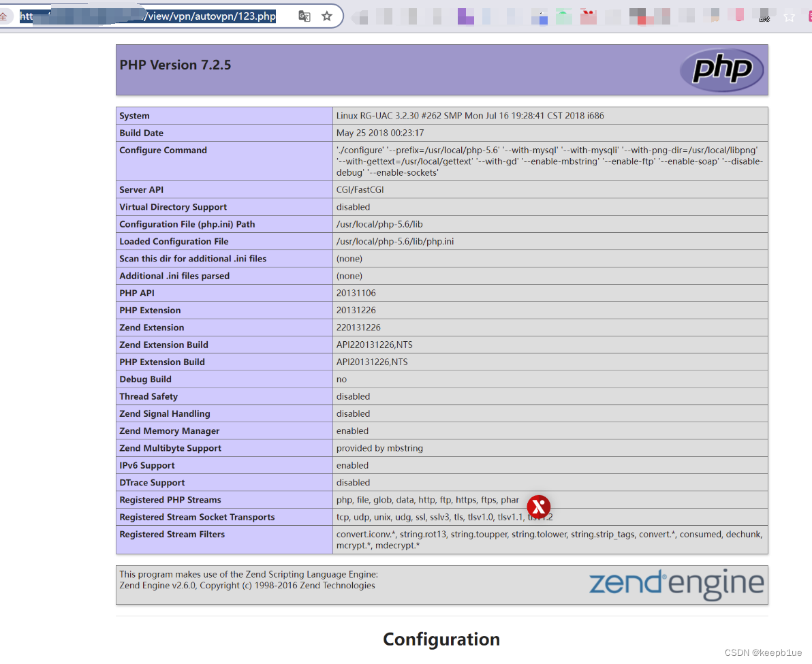Image resolution: width=812 pixels, height=664 pixels.
Task: Select the 'php, file, glob, data' streams value
Action: coord(428,500)
